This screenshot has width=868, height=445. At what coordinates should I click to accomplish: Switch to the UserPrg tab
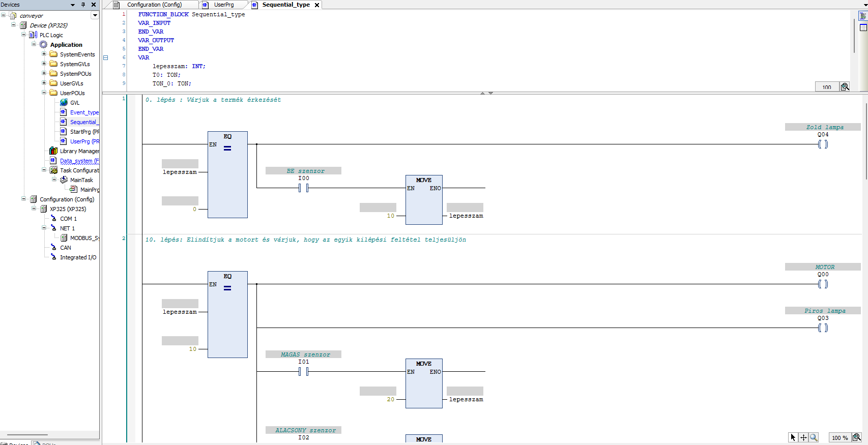223,5
